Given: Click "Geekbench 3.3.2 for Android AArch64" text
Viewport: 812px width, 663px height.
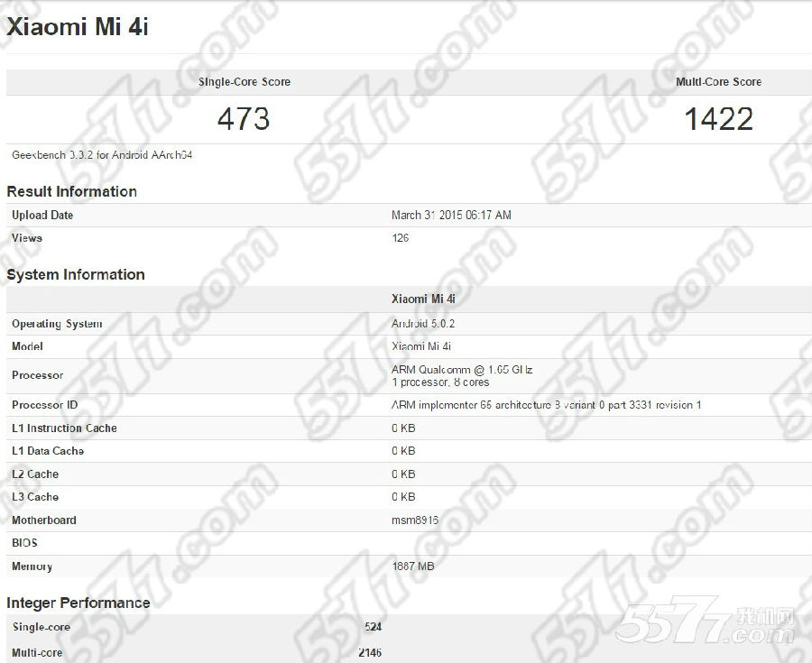Looking at the screenshot, I should click(102, 155).
